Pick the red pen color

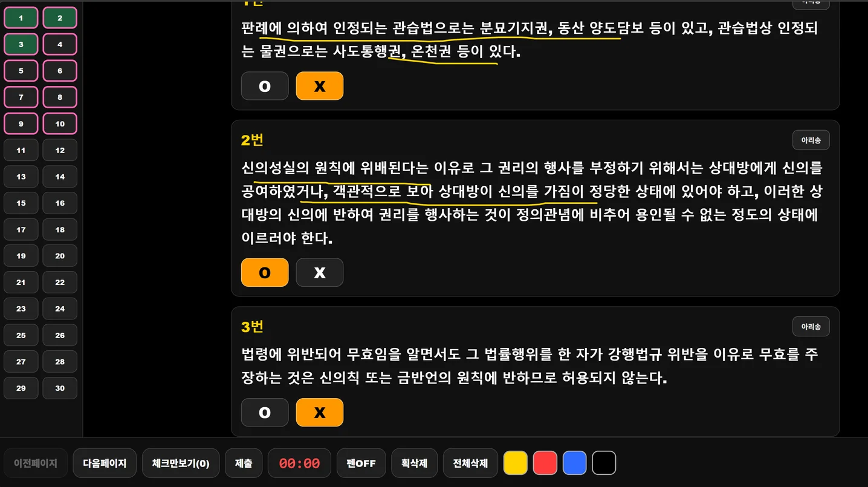tap(545, 463)
